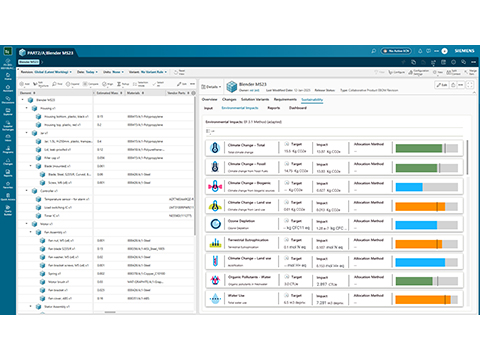
Task: Open Changes in the left sidebar
Action: coord(8,161)
